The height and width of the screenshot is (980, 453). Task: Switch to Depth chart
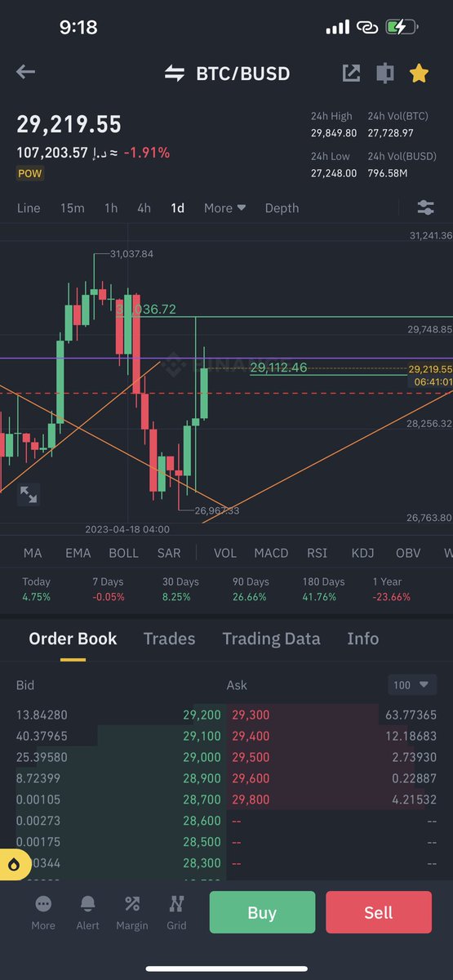coord(282,208)
